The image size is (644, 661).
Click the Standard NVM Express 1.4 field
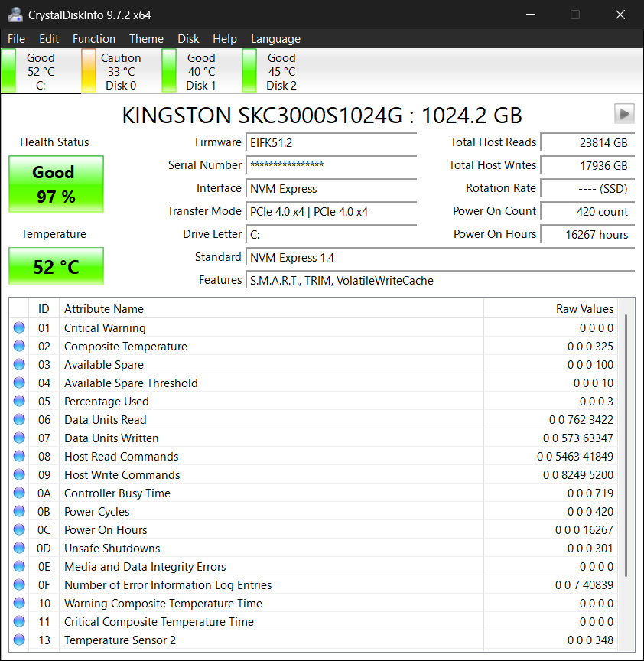[x=441, y=257]
